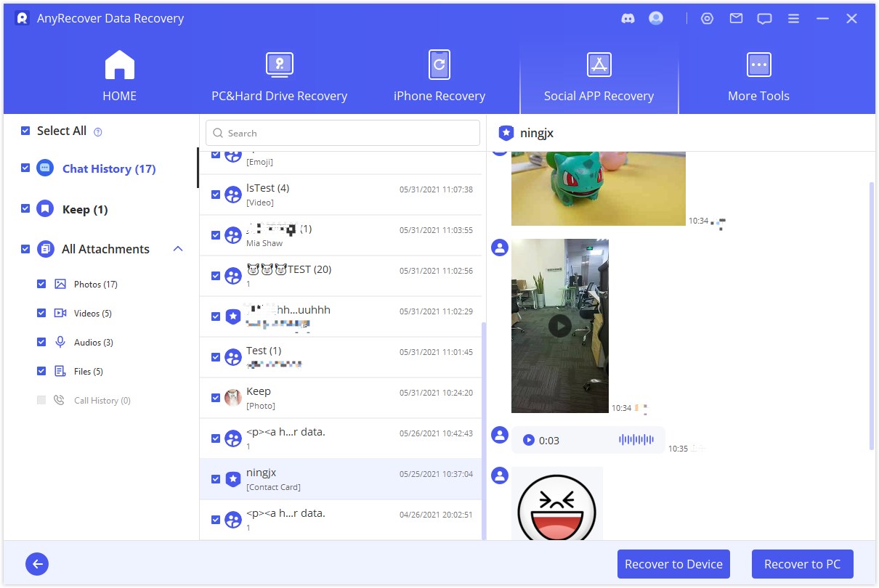This screenshot has height=588, width=879.
Task: Open the mail envelope icon
Action: 736,19
